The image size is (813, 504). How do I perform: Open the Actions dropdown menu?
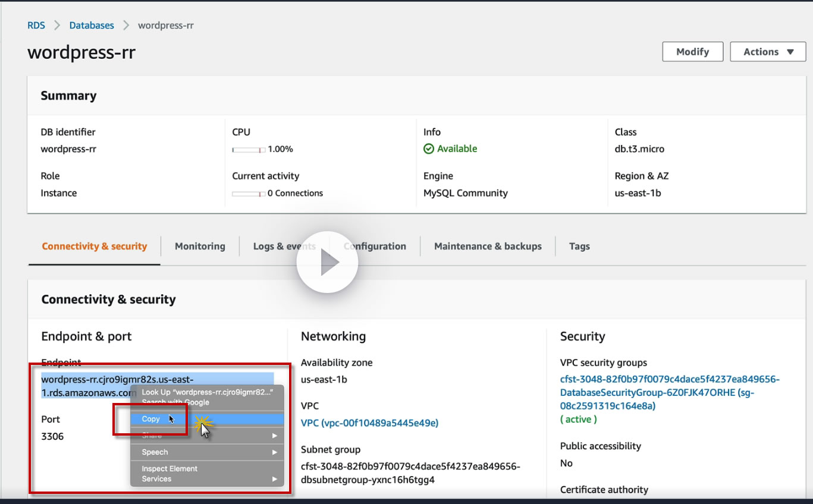(x=768, y=52)
